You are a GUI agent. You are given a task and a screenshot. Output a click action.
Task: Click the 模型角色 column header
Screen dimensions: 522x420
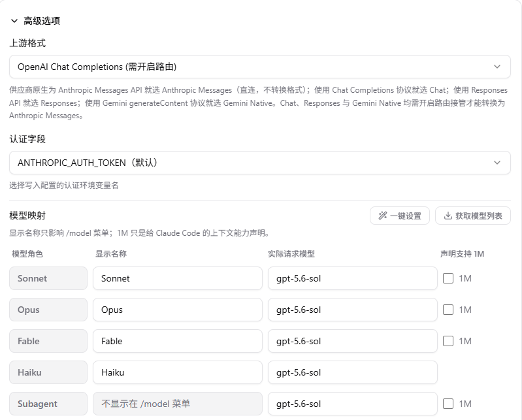point(27,254)
